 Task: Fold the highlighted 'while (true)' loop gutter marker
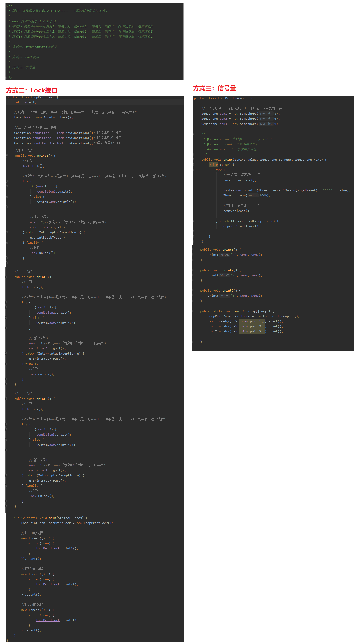point(193,165)
